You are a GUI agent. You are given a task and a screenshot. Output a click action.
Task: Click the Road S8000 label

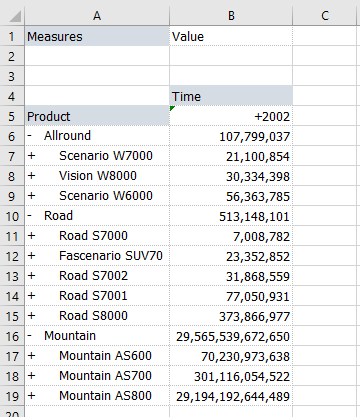click(x=93, y=316)
